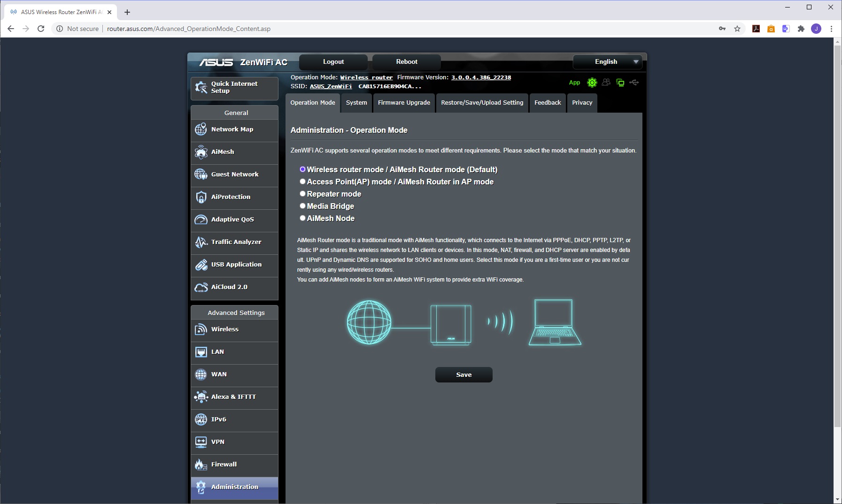Open AiCloud 2.0 cloud icon
This screenshot has width=842, height=504.
click(x=201, y=287)
